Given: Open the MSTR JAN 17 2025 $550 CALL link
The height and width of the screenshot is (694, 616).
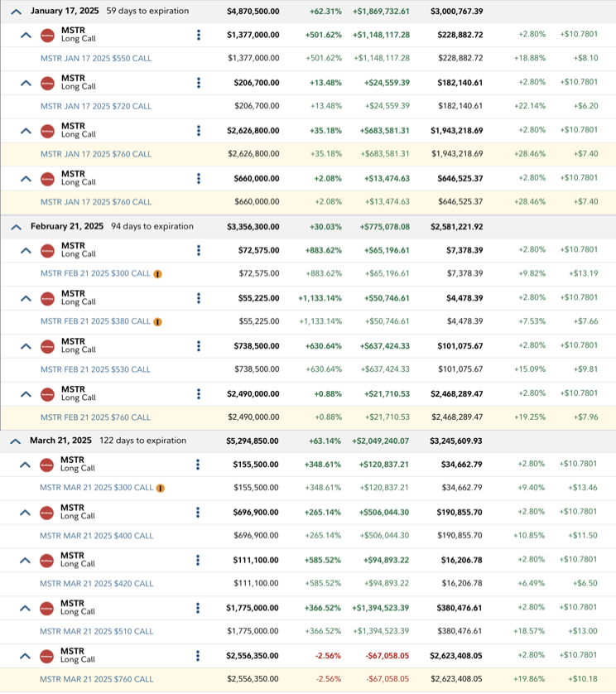Looking at the screenshot, I should (96, 59).
